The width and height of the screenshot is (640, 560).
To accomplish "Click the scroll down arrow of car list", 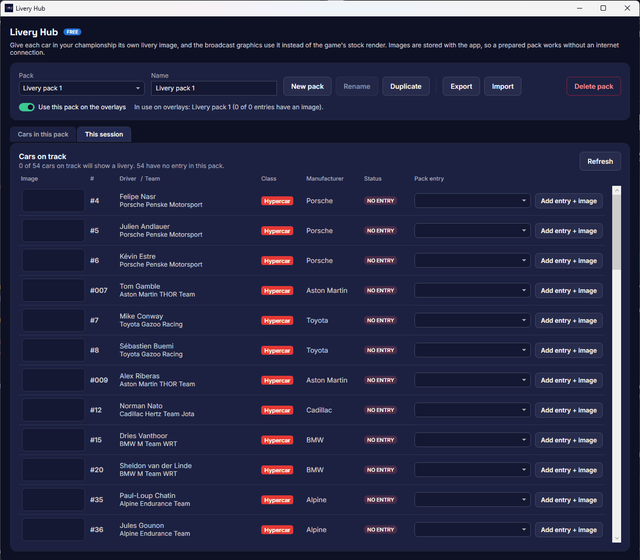I will click(616, 538).
